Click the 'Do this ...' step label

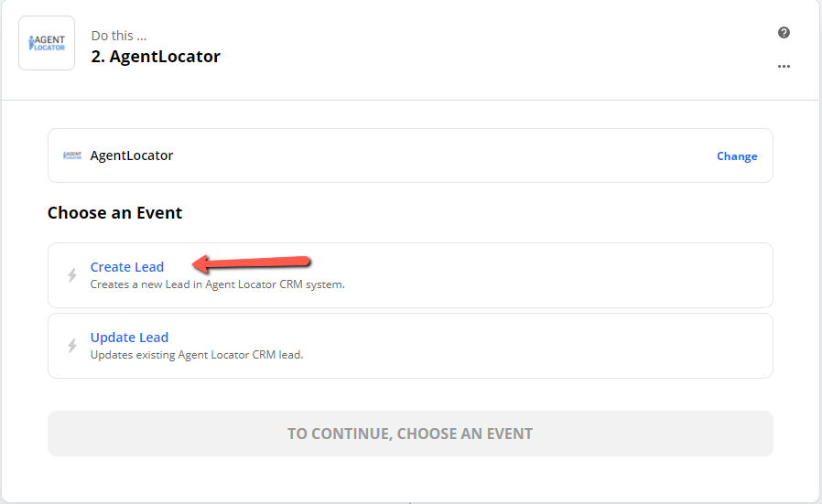[x=118, y=36]
